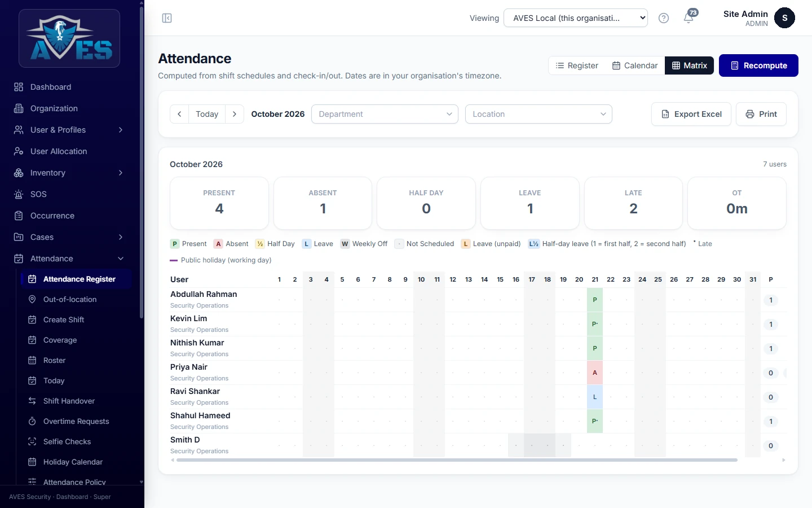Expand User & Profiles submenu

tap(121, 130)
